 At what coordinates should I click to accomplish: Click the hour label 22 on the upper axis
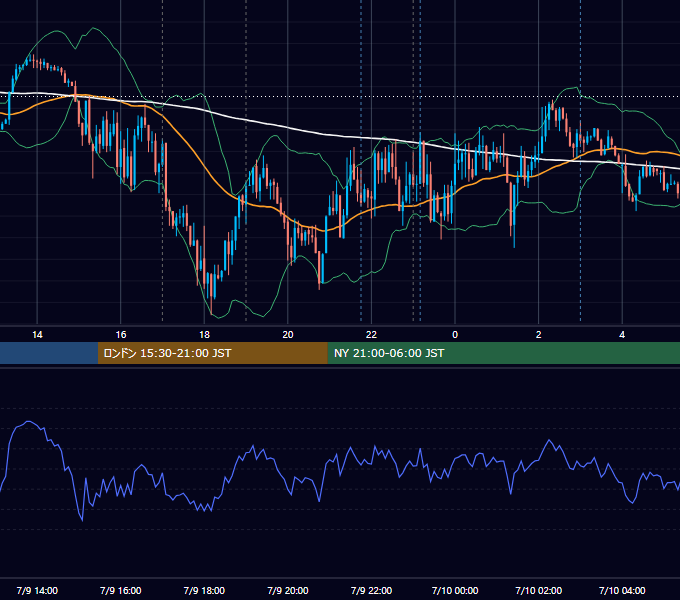pos(371,335)
